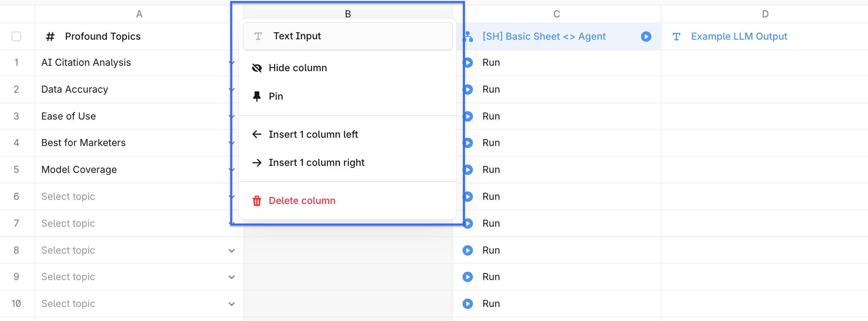This screenshot has height=321, width=868.
Task: Select Insert 1 column right
Action: click(x=347, y=163)
